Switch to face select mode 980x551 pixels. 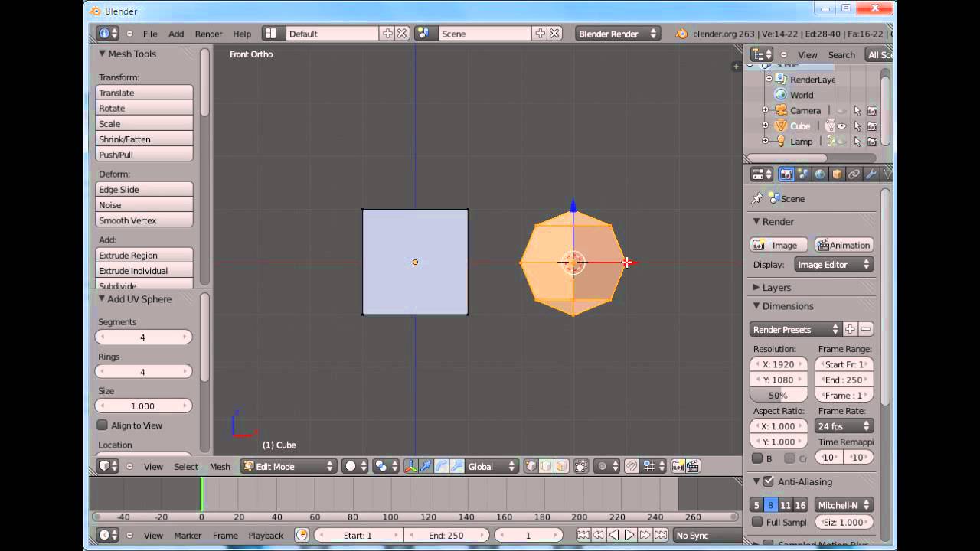(x=561, y=466)
